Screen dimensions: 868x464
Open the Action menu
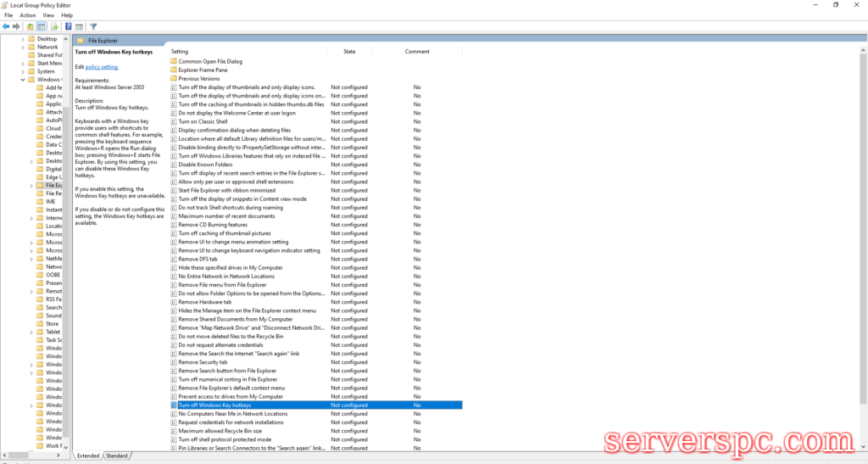[28, 15]
